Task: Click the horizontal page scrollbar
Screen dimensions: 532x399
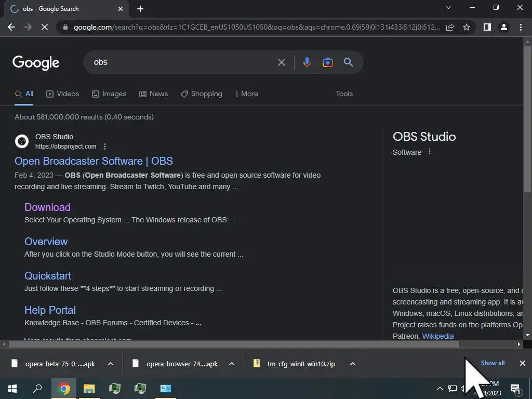Action: coord(234,344)
